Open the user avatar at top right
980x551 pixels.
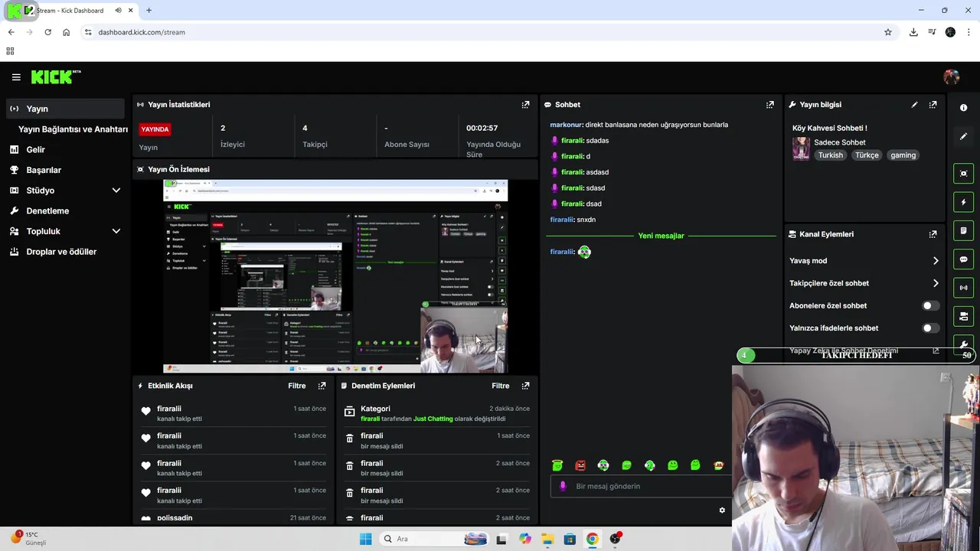(x=952, y=77)
